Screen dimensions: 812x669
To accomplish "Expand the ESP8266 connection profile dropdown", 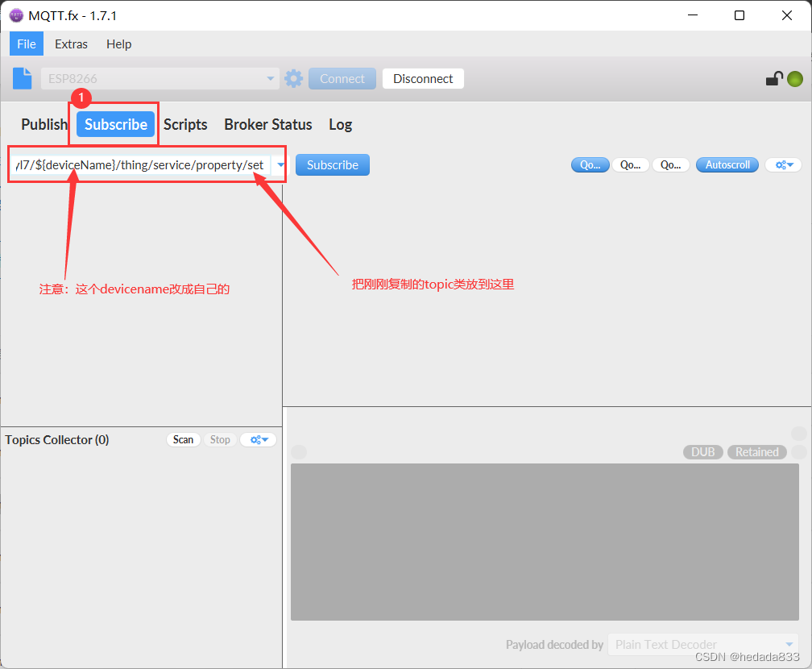I will tap(271, 79).
